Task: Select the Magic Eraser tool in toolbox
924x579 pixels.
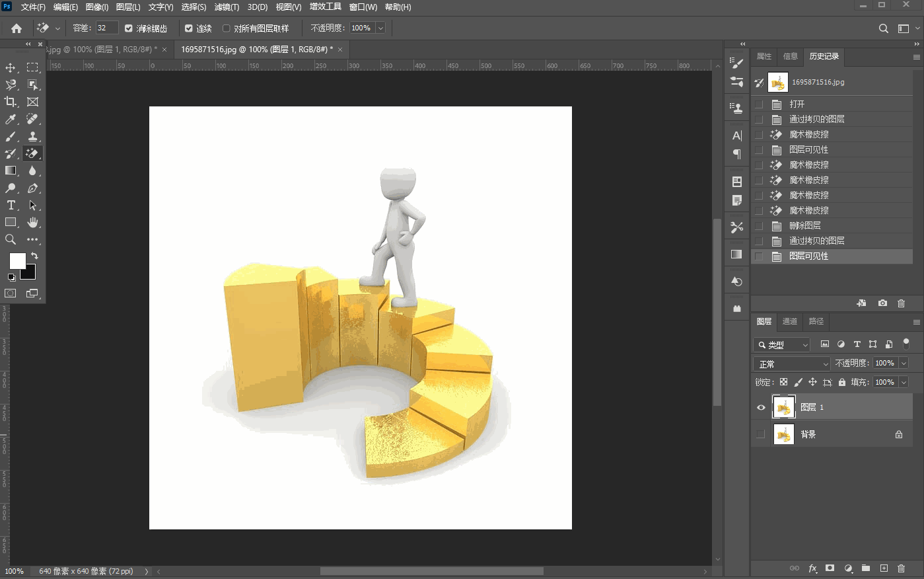Action: pos(32,153)
